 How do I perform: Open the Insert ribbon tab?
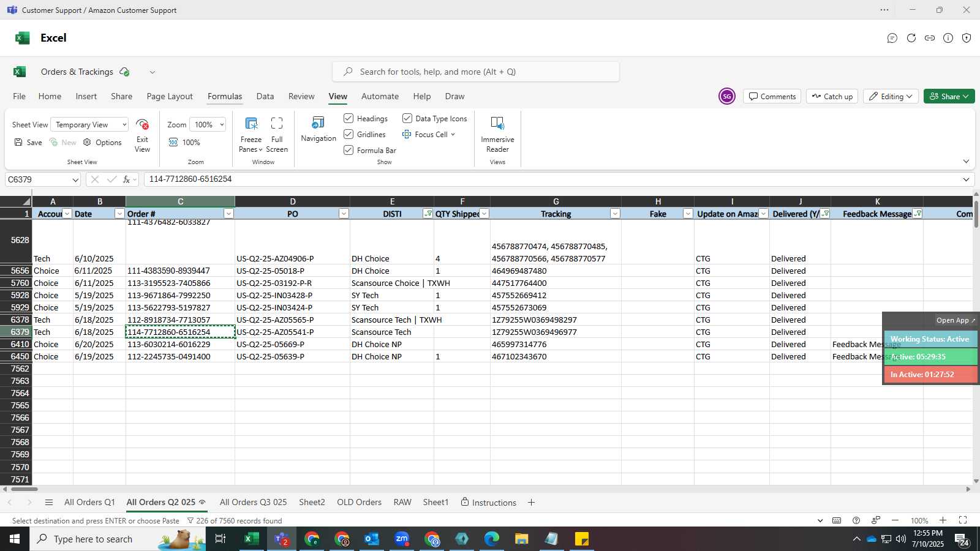86,96
